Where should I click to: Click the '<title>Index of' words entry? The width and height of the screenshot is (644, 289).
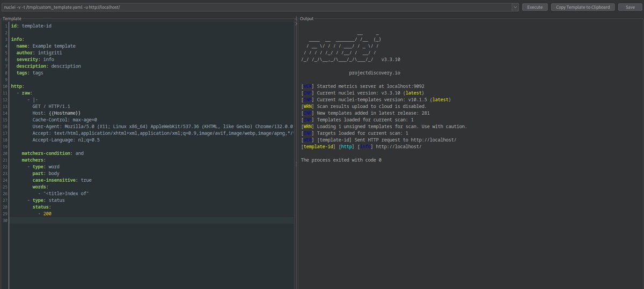63,194
